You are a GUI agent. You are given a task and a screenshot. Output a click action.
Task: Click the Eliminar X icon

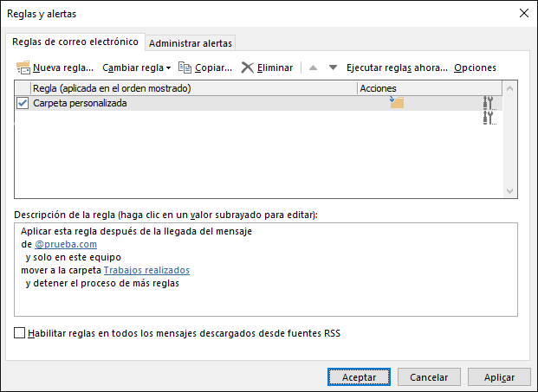pyautogui.click(x=248, y=67)
